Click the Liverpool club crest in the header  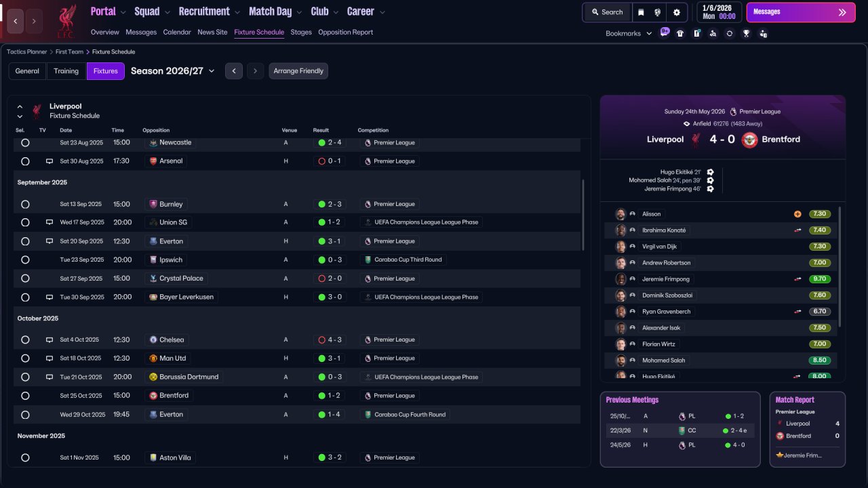tap(66, 20)
